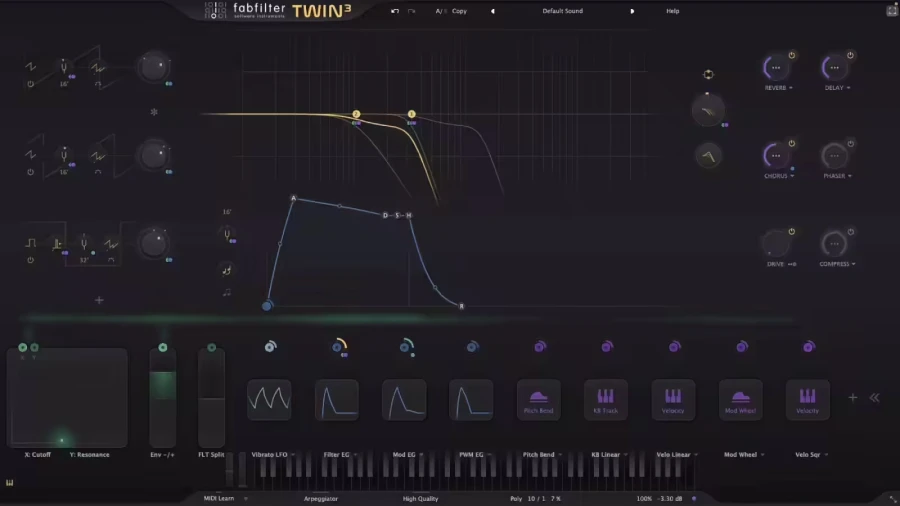Select waveform icon of first oscillator

30,67
